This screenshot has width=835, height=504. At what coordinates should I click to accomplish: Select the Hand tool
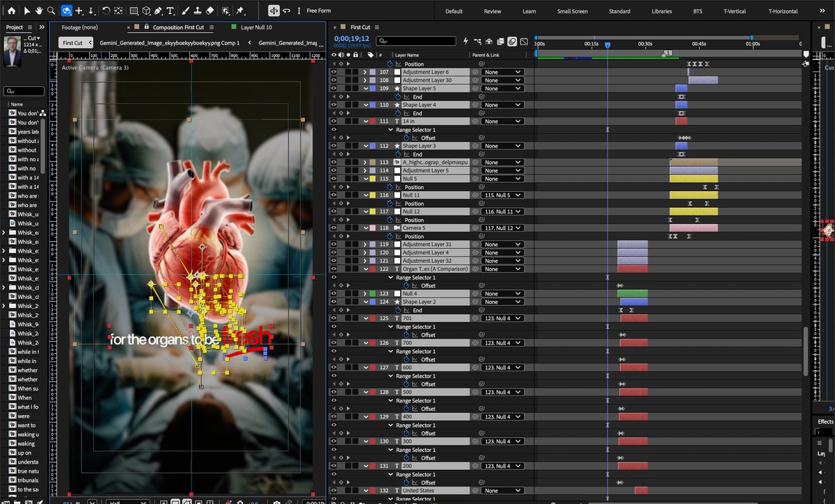click(x=39, y=11)
